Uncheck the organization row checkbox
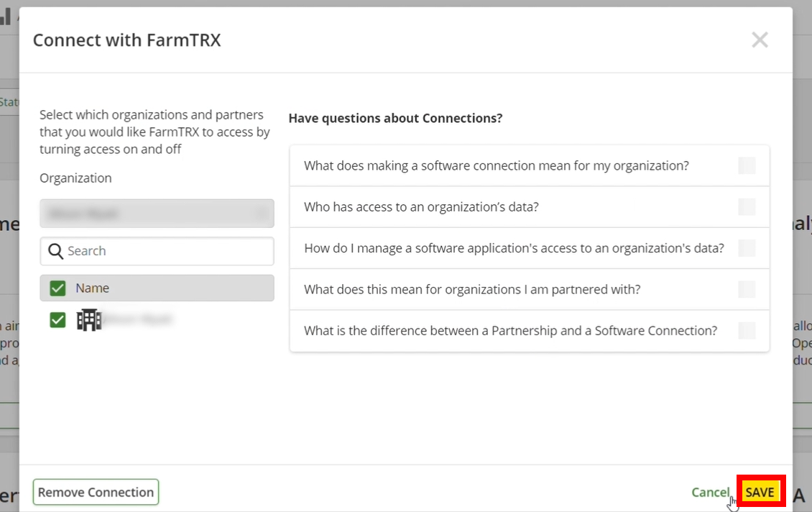The width and height of the screenshot is (812, 512). pos(57,320)
